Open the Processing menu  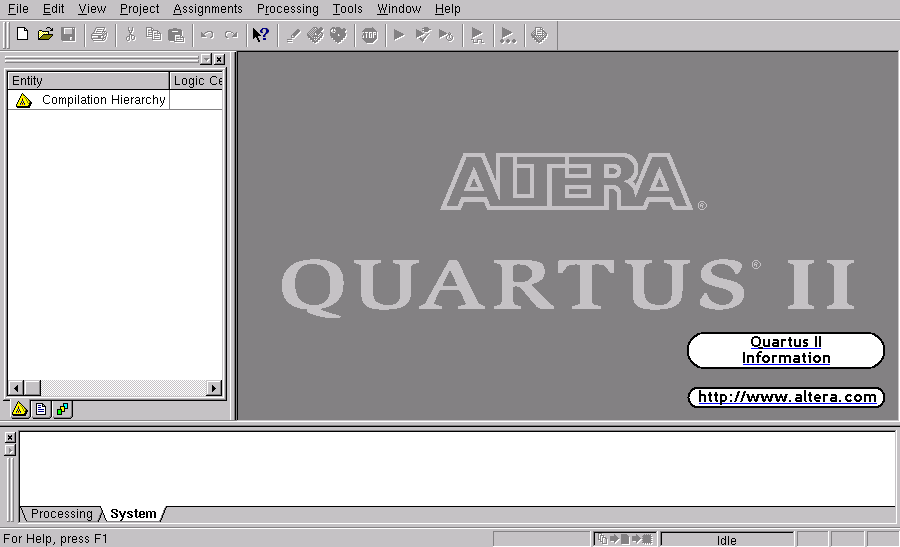288,9
